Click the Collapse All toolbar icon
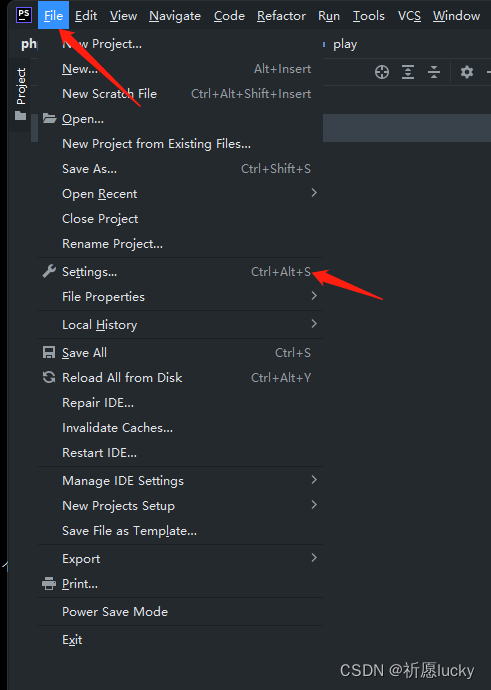Screen dimensions: 491x690 tap(434, 72)
